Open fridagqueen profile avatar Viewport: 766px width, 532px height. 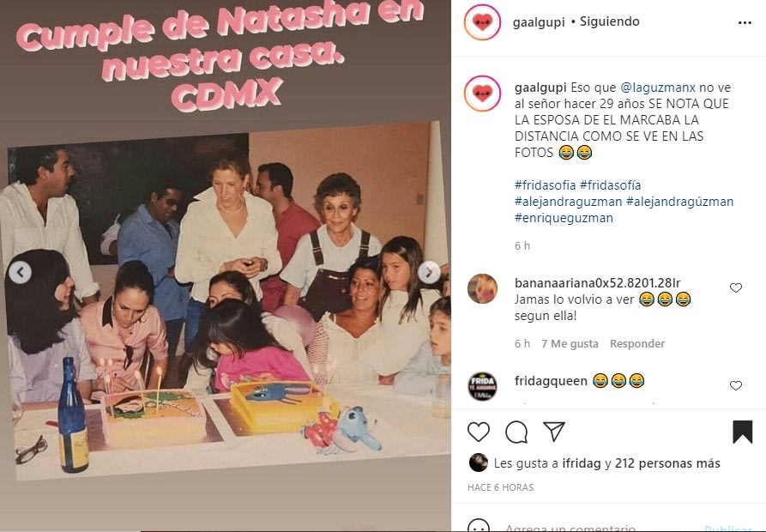pos(482,386)
